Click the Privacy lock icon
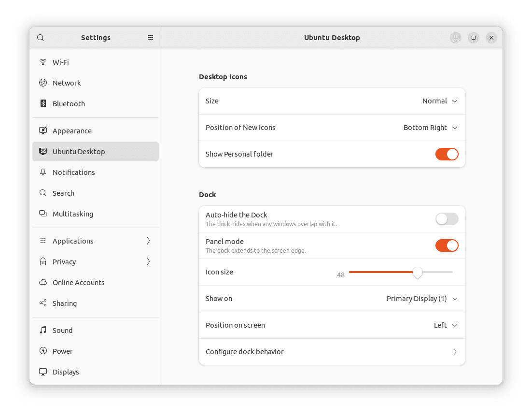This screenshot has width=532, height=417. (x=43, y=261)
